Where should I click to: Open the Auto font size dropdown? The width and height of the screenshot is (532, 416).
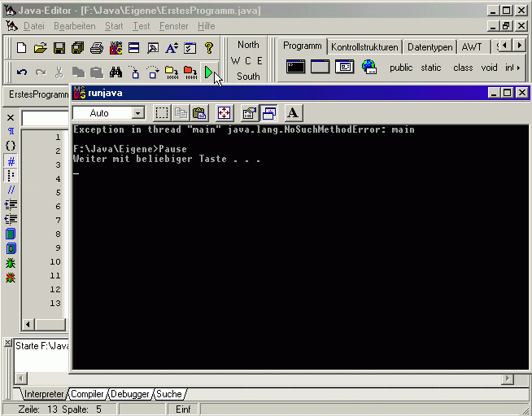pyautogui.click(x=137, y=113)
